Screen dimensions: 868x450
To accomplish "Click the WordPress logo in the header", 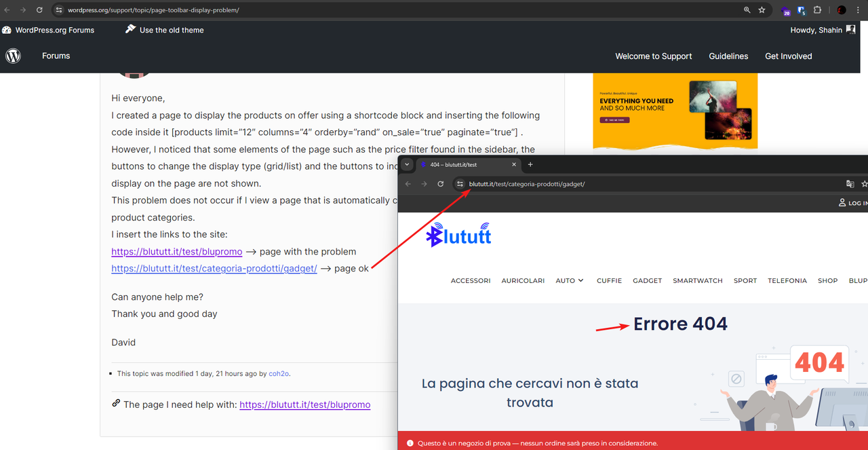I will (14, 56).
